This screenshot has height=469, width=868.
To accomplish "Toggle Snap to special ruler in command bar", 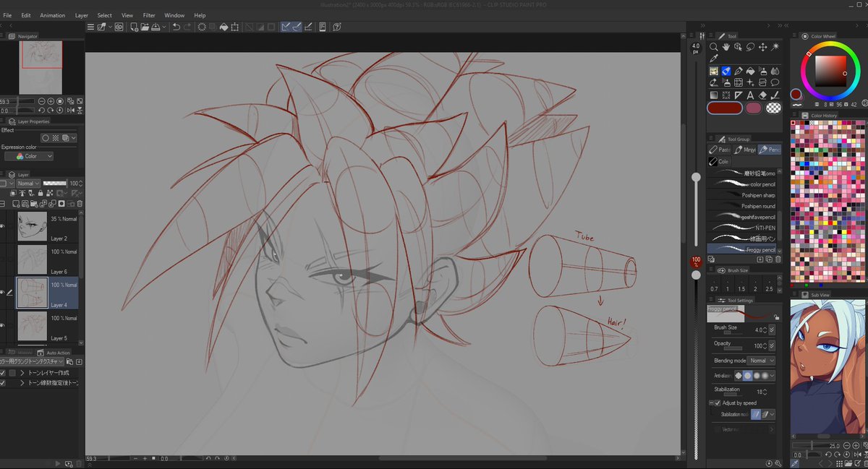I will [297, 27].
